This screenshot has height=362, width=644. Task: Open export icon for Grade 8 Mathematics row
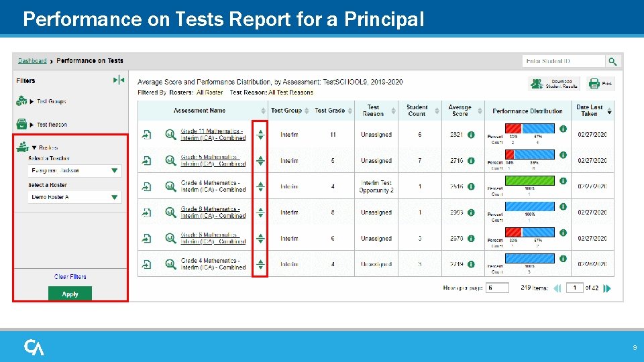(147, 213)
